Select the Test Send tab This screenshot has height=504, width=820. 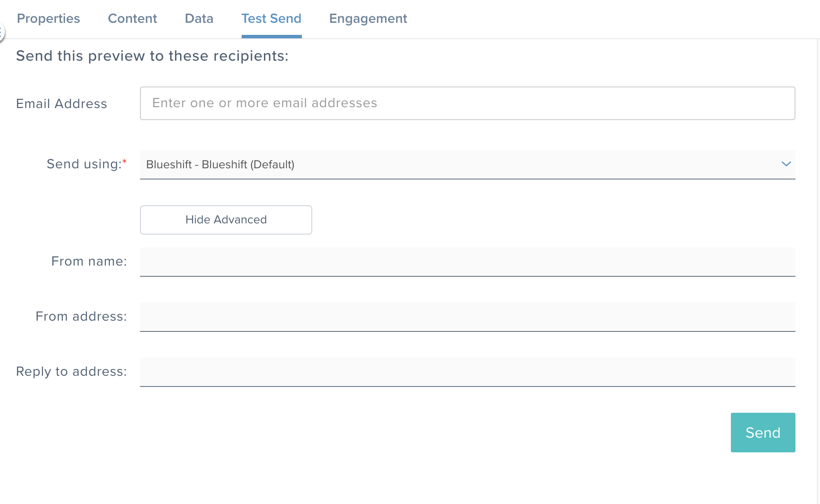click(271, 19)
